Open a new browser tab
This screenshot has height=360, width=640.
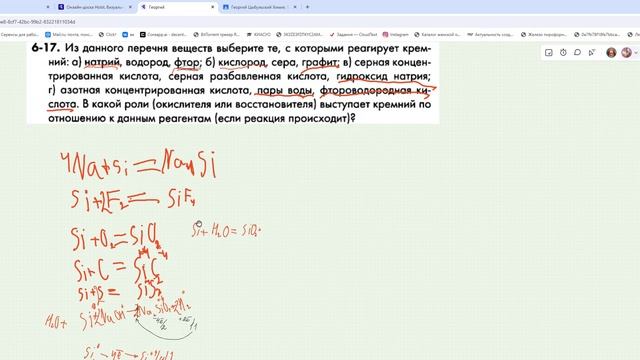[307, 7]
